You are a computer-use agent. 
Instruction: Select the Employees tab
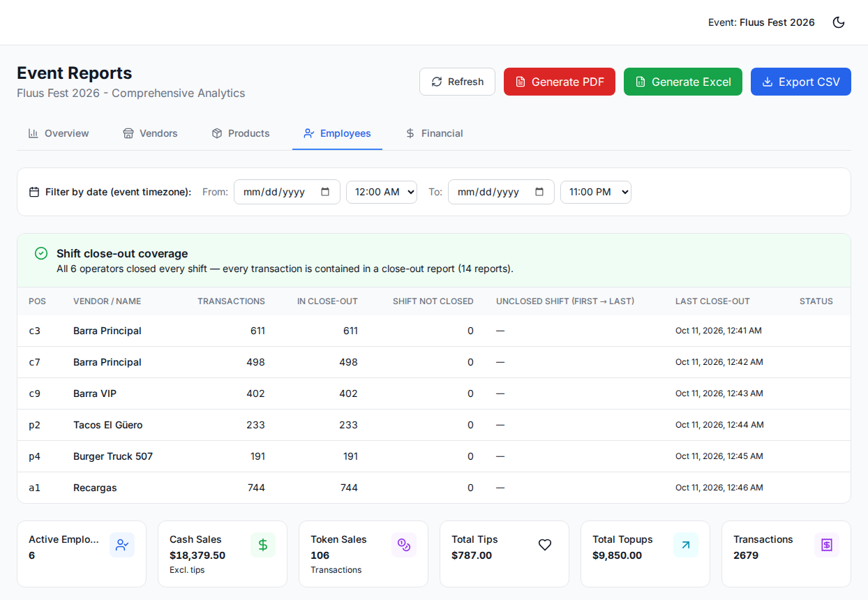click(337, 133)
